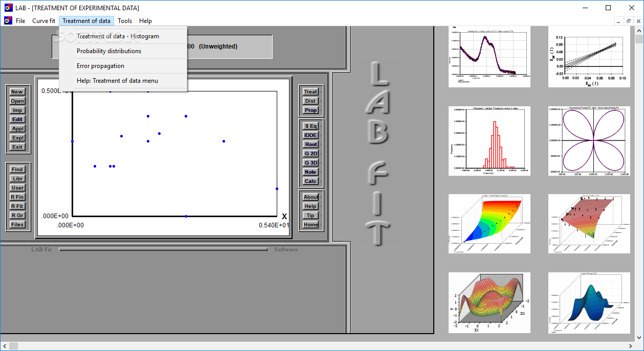
Task: Restore the inner document window
Action: coord(629,21)
